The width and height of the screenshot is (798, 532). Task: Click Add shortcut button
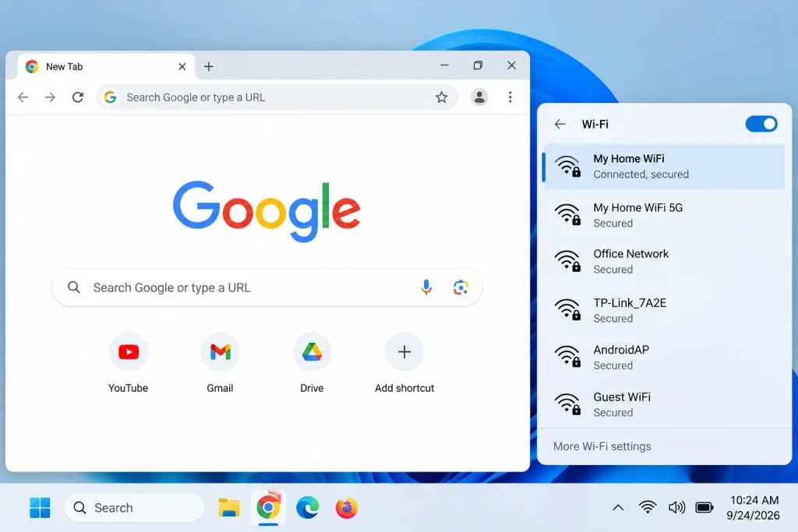coord(404,363)
